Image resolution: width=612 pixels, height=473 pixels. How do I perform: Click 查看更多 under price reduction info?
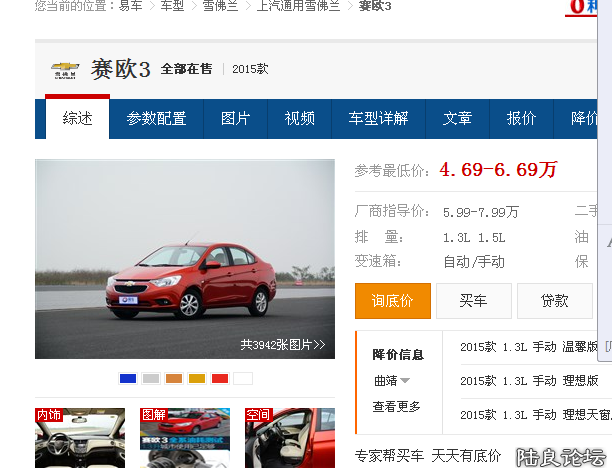click(x=396, y=407)
